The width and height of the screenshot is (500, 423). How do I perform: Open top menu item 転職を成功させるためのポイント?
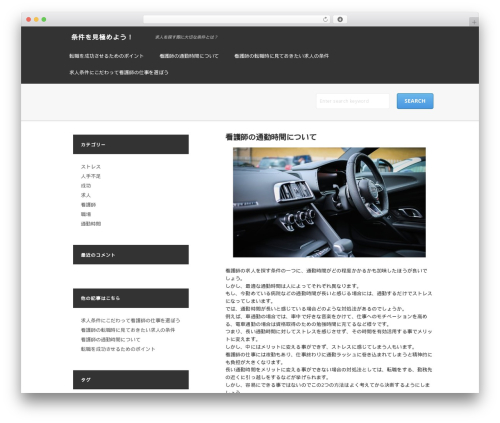(x=106, y=56)
